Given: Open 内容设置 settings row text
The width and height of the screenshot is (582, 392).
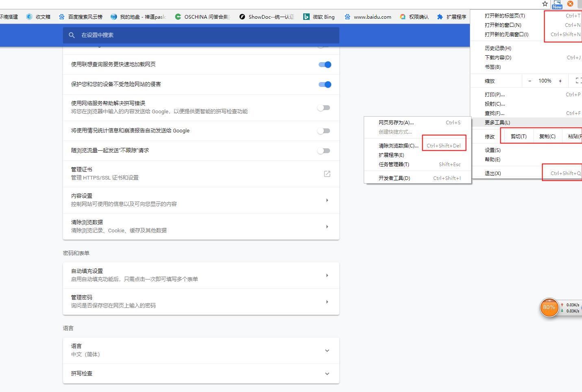Looking at the screenshot, I should click(x=82, y=196).
